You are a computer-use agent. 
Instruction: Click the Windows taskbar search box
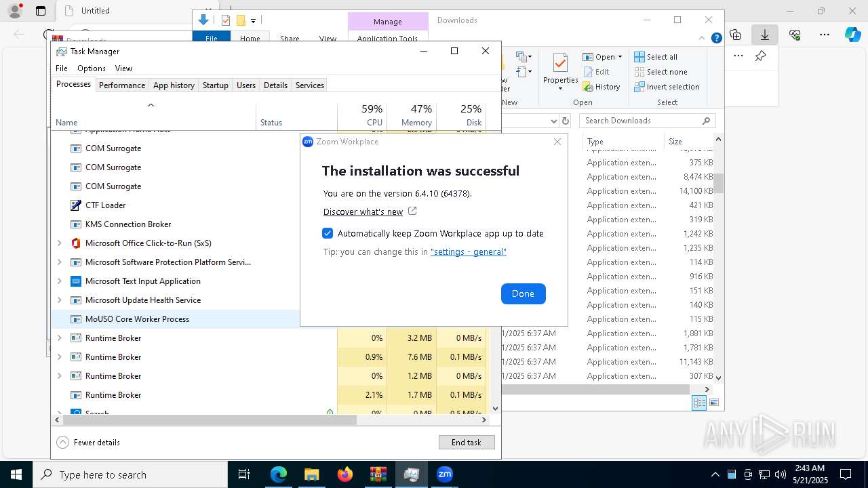click(x=130, y=474)
